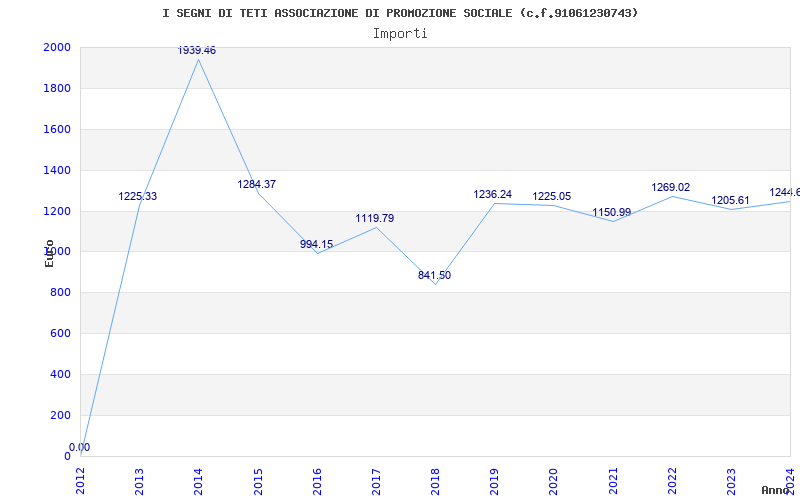Click the 600 tick on the y-axis
Screen dimensions: 800x500
[x=60, y=333]
